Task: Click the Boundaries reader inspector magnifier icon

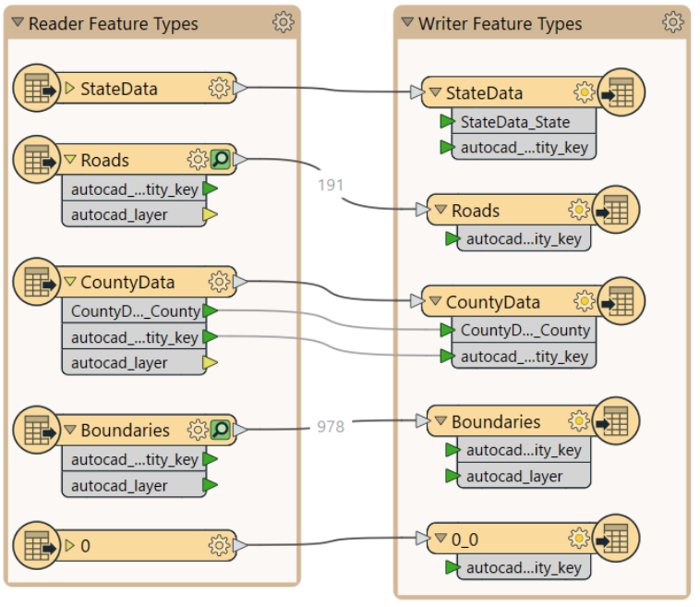Action: pos(221,430)
